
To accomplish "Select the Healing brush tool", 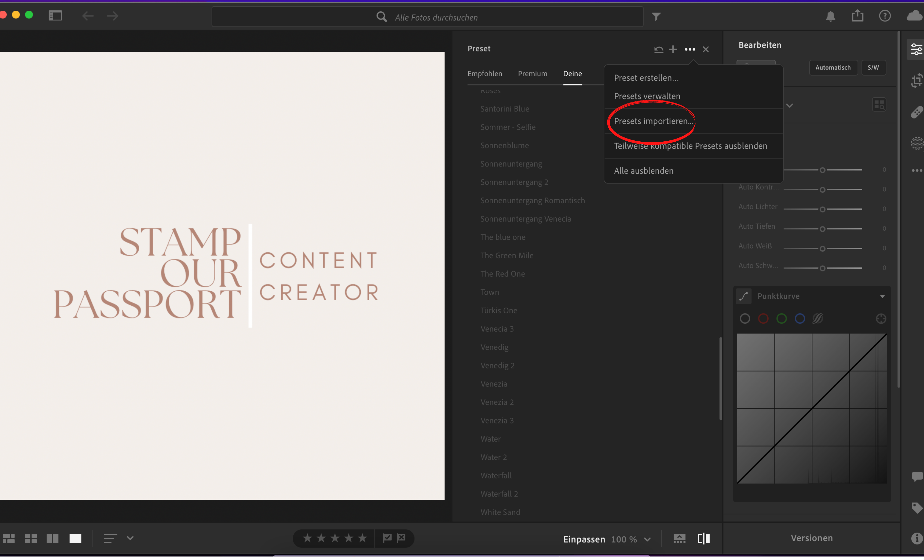I will point(917,112).
